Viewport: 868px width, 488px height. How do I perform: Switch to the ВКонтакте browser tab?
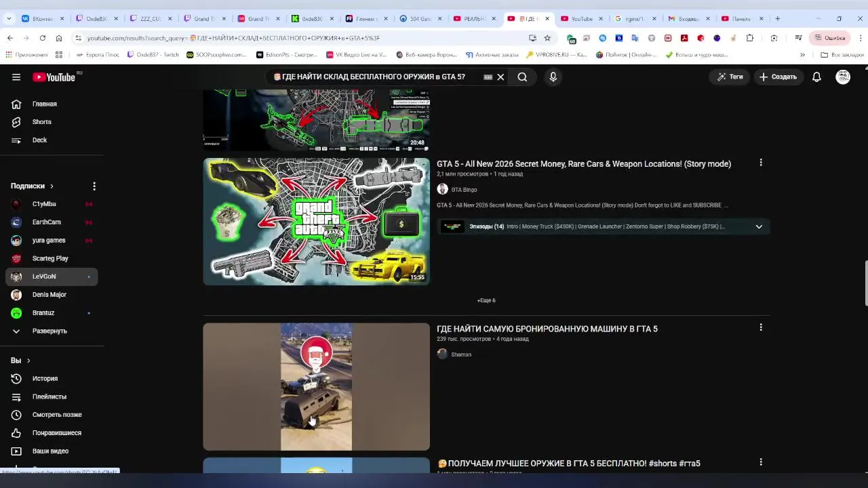(43, 18)
